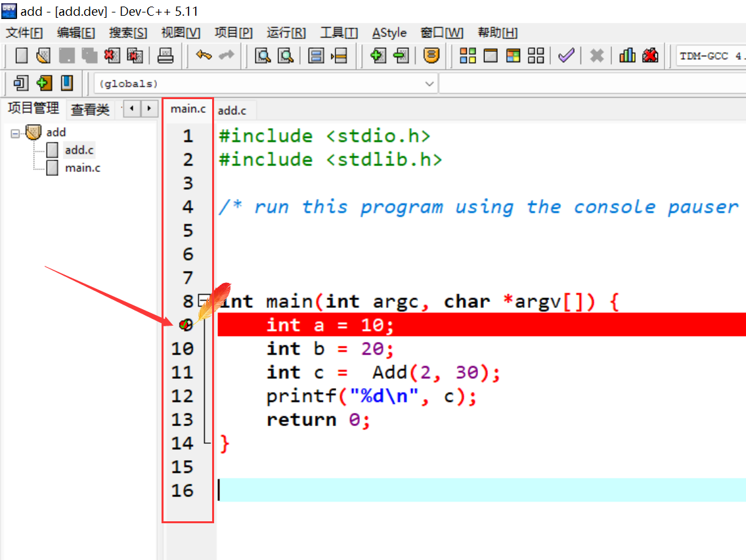Click the Save file toolbar icon

pyautogui.click(x=66, y=56)
